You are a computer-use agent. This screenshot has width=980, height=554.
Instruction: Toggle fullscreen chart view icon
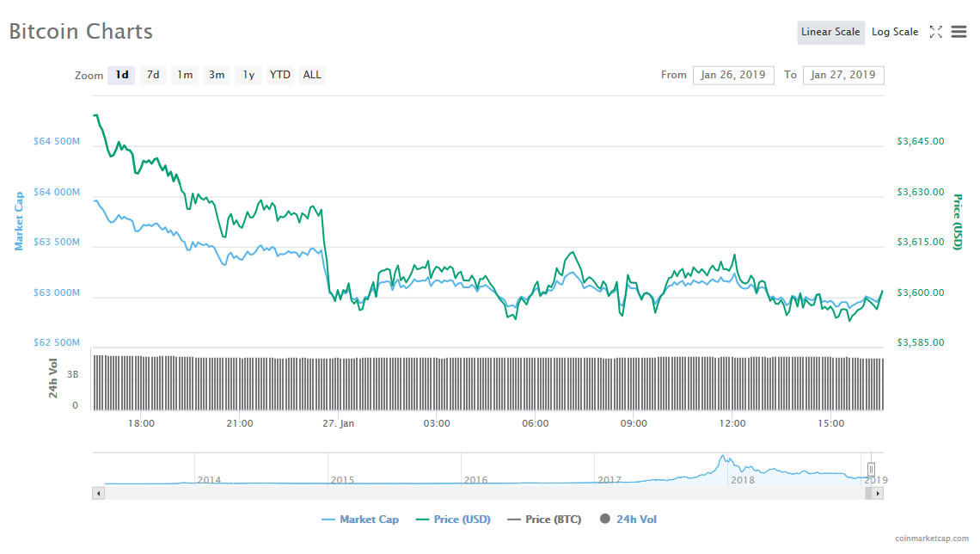[935, 32]
